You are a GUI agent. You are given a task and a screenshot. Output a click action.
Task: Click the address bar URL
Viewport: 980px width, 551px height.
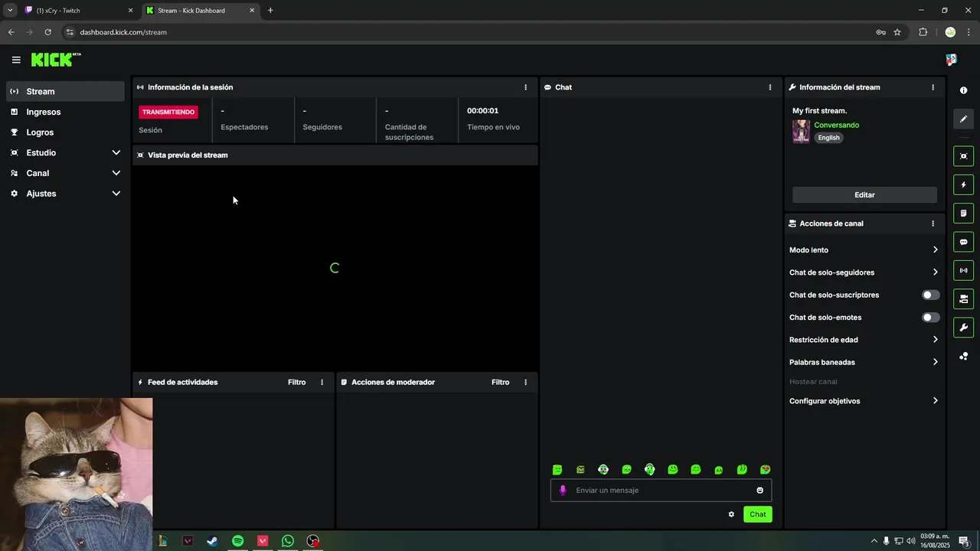(x=123, y=32)
